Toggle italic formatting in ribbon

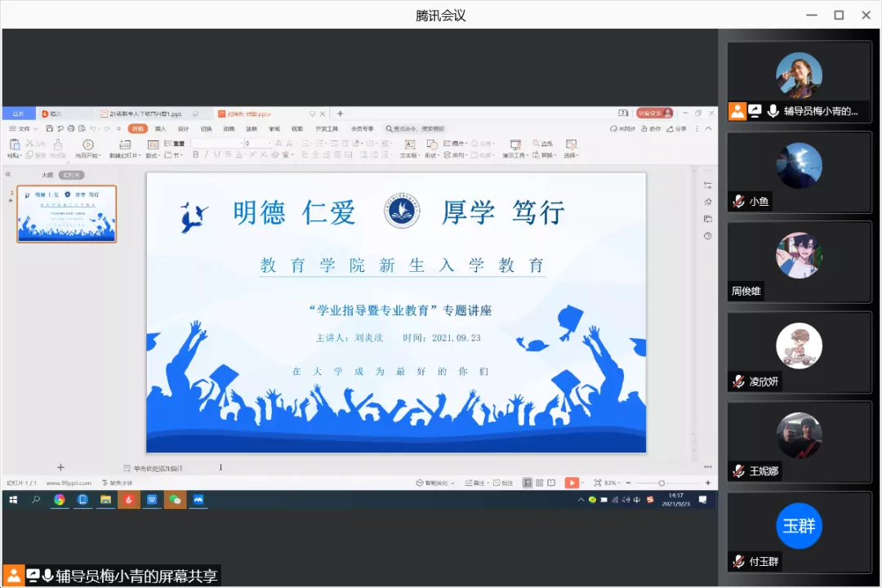click(206, 154)
